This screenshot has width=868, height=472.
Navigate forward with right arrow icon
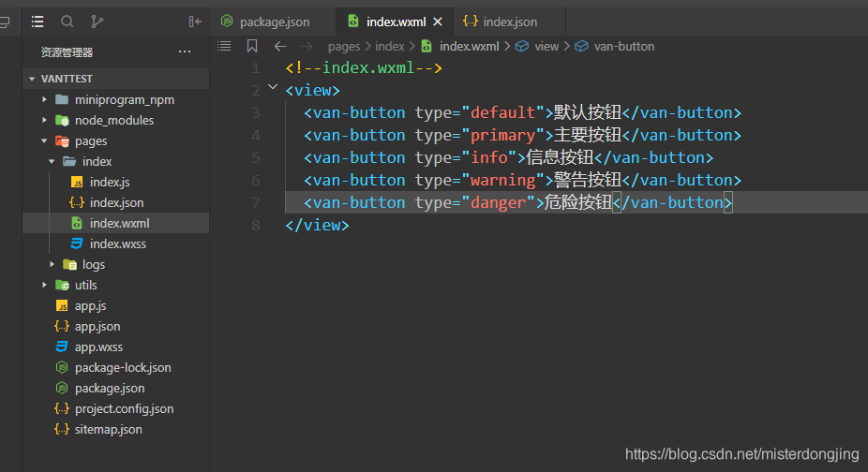point(307,47)
